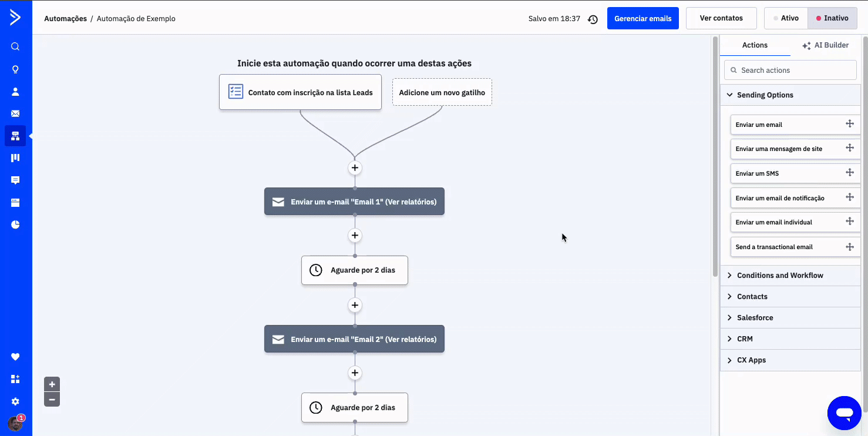Open the Contacts person icon in sidebar
868x436 pixels.
click(15, 92)
